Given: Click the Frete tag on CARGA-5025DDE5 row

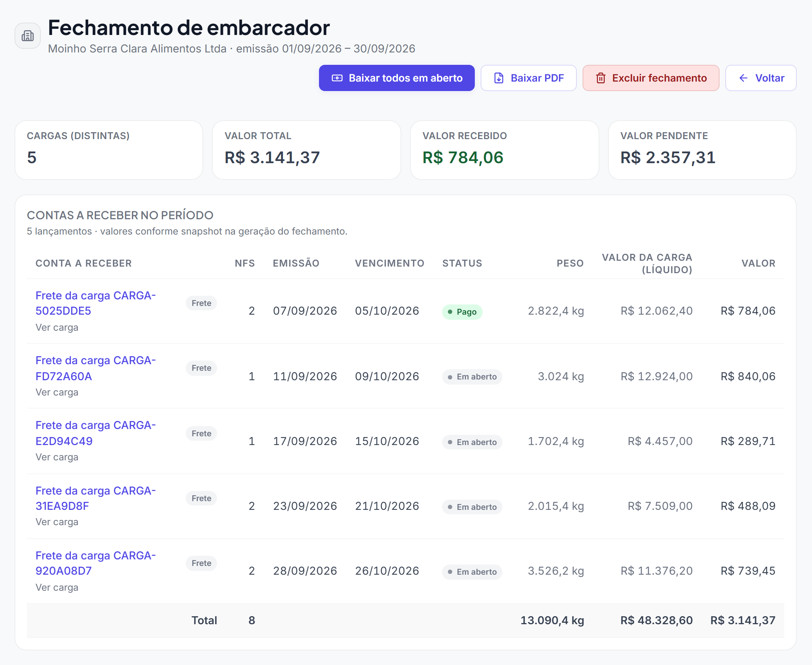Looking at the screenshot, I should [201, 303].
